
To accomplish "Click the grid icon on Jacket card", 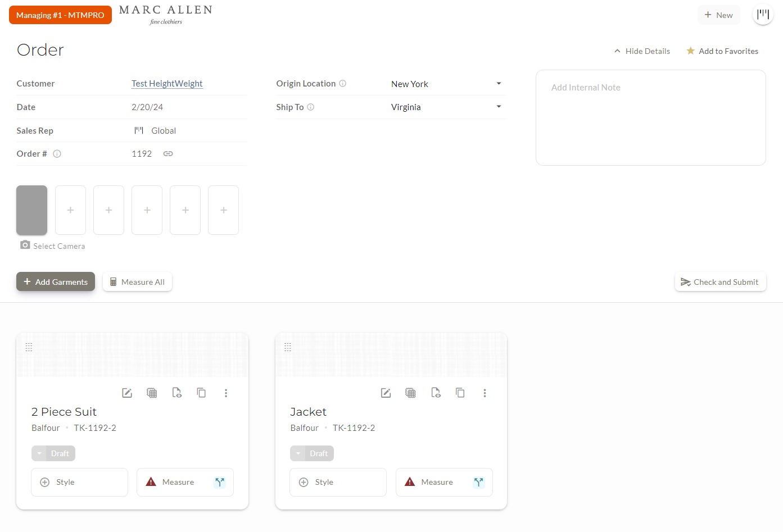I will [x=410, y=393].
